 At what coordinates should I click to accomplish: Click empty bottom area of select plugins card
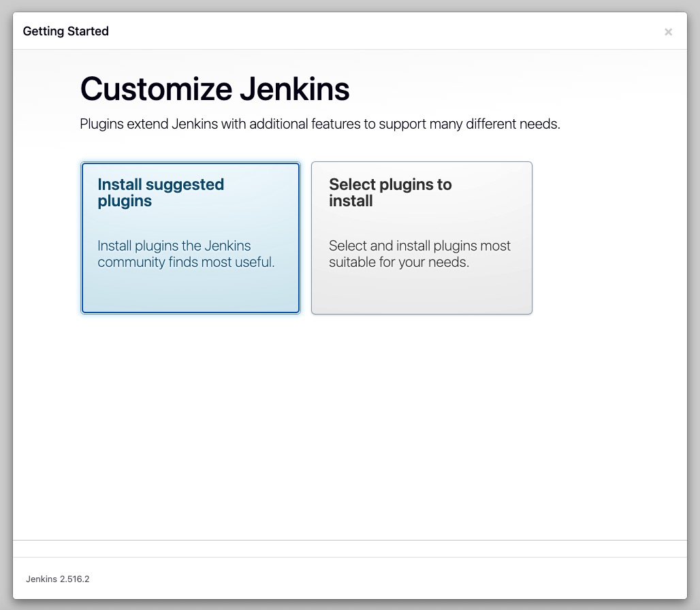point(421,293)
